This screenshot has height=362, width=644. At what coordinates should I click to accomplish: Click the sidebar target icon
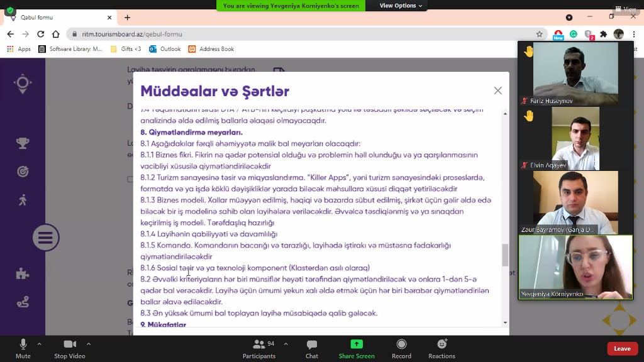click(23, 172)
